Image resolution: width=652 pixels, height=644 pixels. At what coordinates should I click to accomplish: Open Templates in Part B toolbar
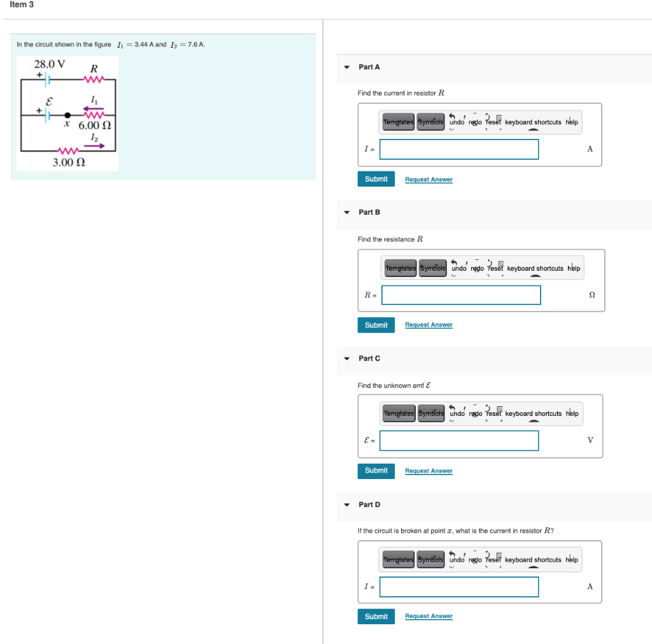point(400,268)
